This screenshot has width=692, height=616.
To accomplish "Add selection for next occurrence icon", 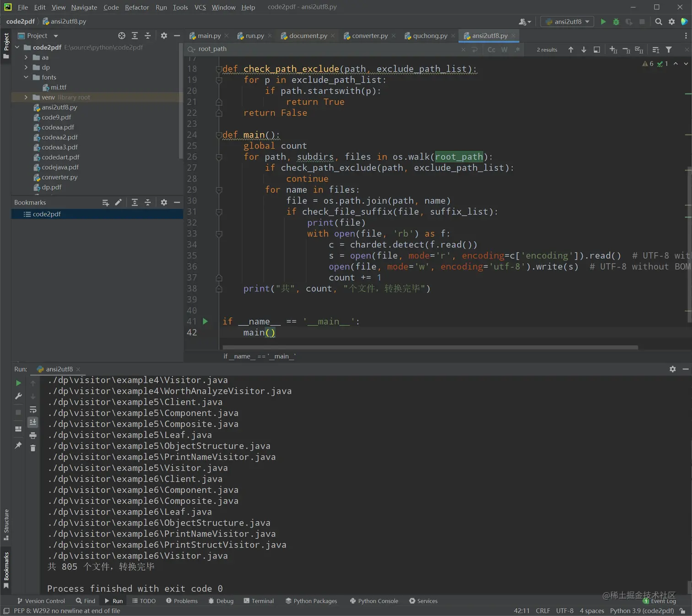I will tap(613, 49).
